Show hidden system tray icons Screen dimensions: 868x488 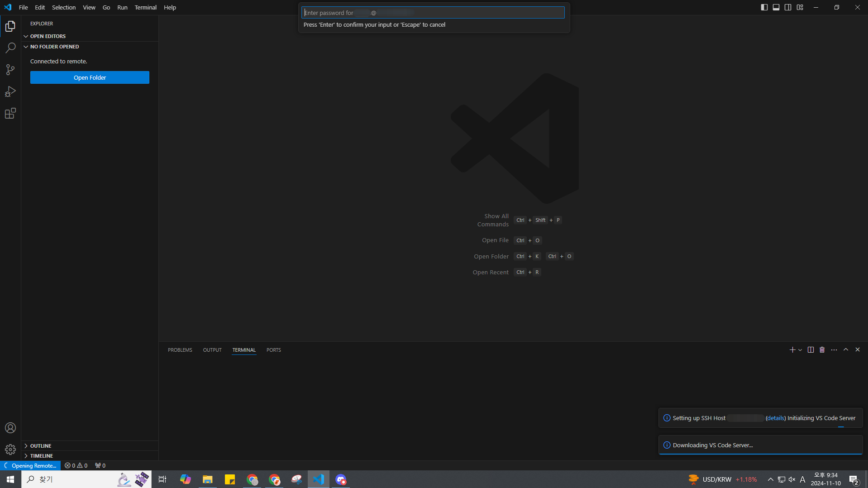(770, 479)
